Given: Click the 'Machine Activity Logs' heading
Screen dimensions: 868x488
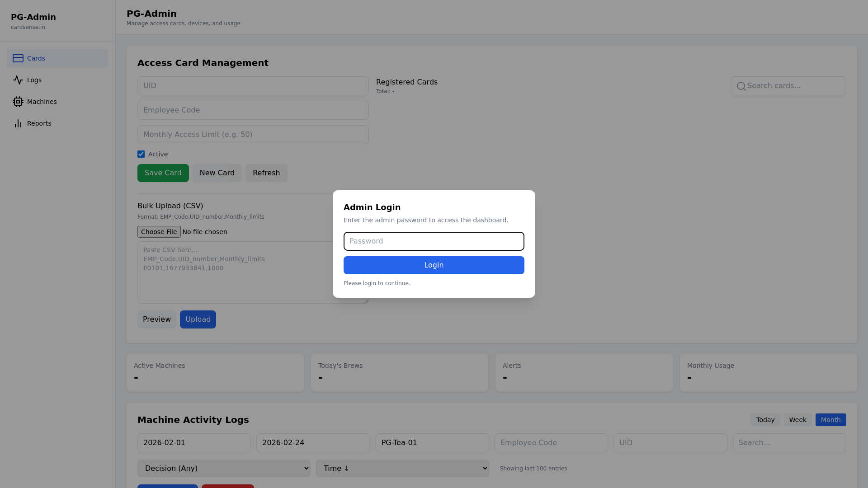Looking at the screenshot, I should coord(193,420).
